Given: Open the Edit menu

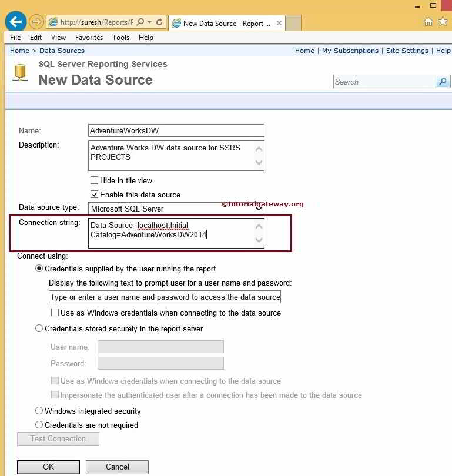Looking at the screenshot, I should pyautogui.click(x=35, y=38).
